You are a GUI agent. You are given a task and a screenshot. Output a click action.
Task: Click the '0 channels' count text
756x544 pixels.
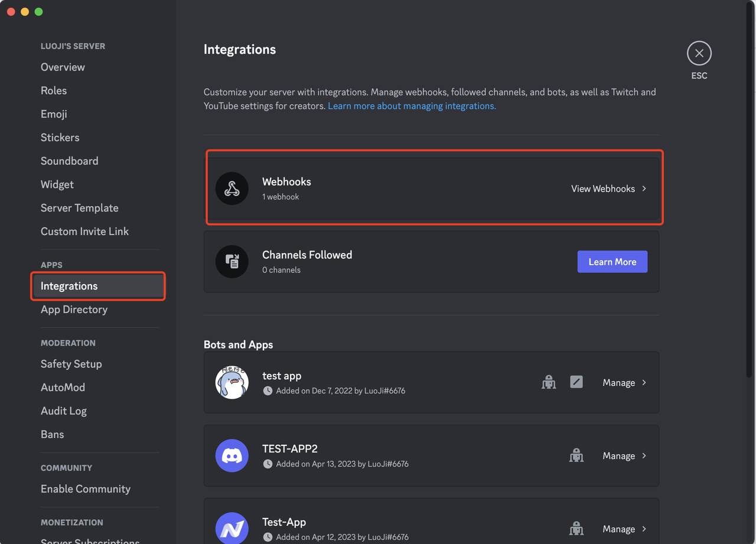pyautogui.click(x=281, y=270)
